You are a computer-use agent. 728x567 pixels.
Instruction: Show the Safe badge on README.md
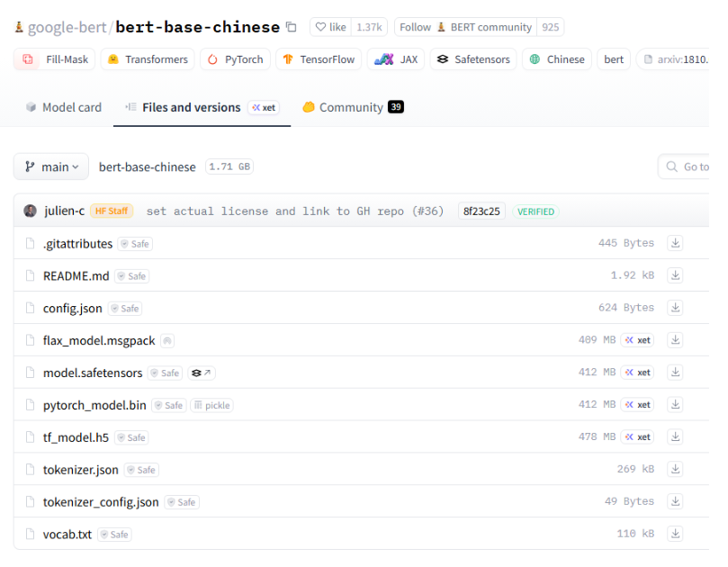(132, 276)
